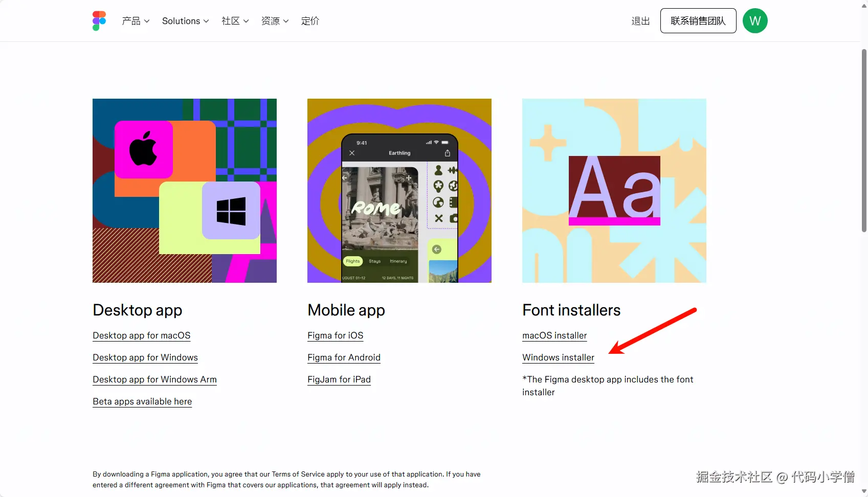Open the user avatar W menu

pos(755,21)
